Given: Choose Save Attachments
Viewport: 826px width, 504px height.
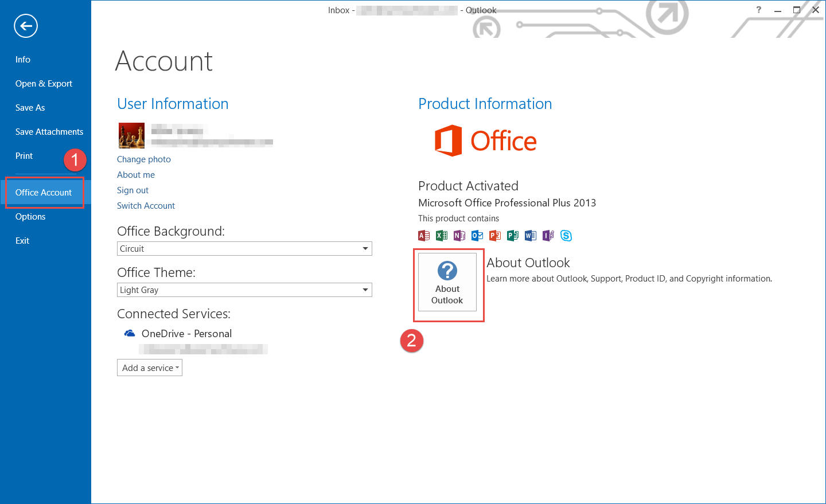Looking at the screenshot, I should [49, 132].
